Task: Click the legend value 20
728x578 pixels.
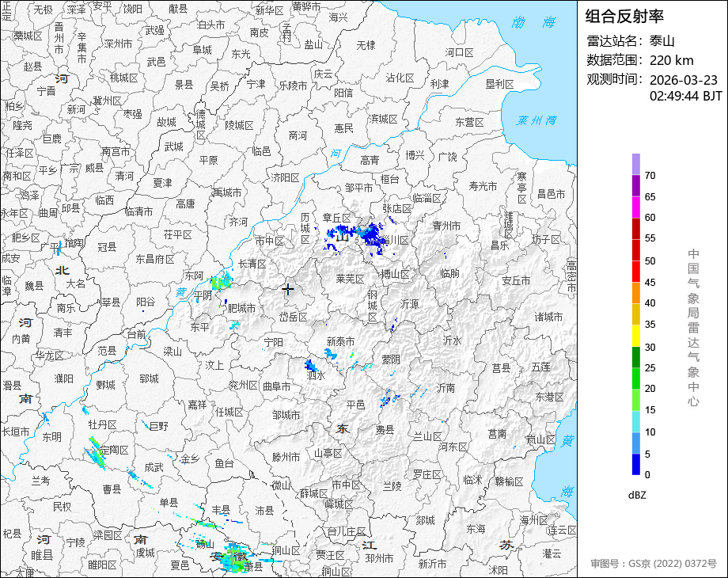Action: click(650, 389)
